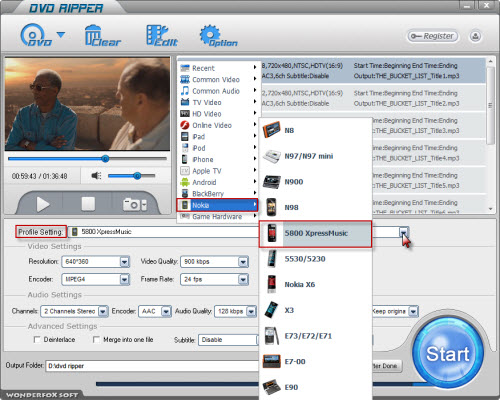
Task: Choose the BlackBerry category
Action: click(x=218, y=194)
